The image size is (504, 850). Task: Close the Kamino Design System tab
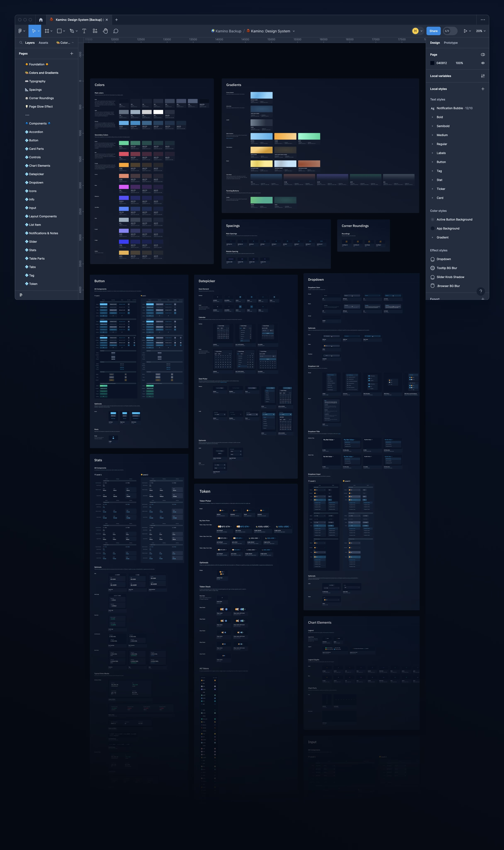coord(107,20)
